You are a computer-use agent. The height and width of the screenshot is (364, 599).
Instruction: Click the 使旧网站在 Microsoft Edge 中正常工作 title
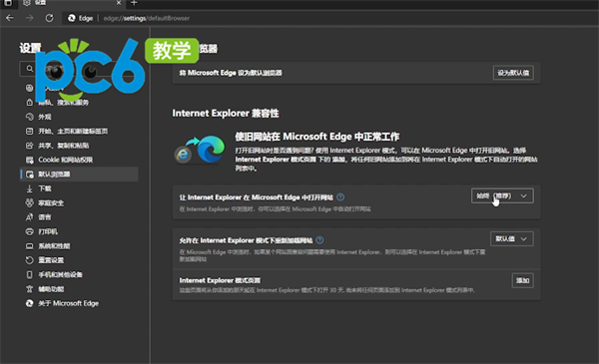[x=317, y=137]
